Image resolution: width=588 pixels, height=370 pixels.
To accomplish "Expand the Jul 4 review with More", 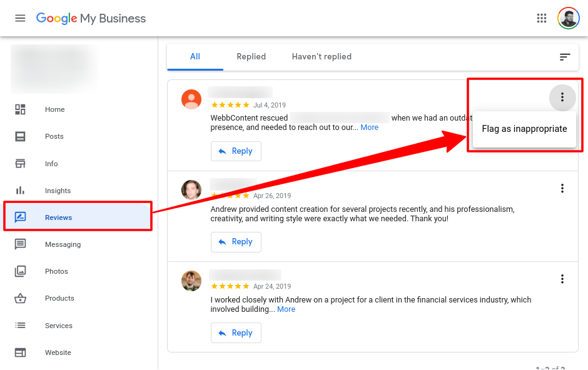I will (x=369, y=127).
